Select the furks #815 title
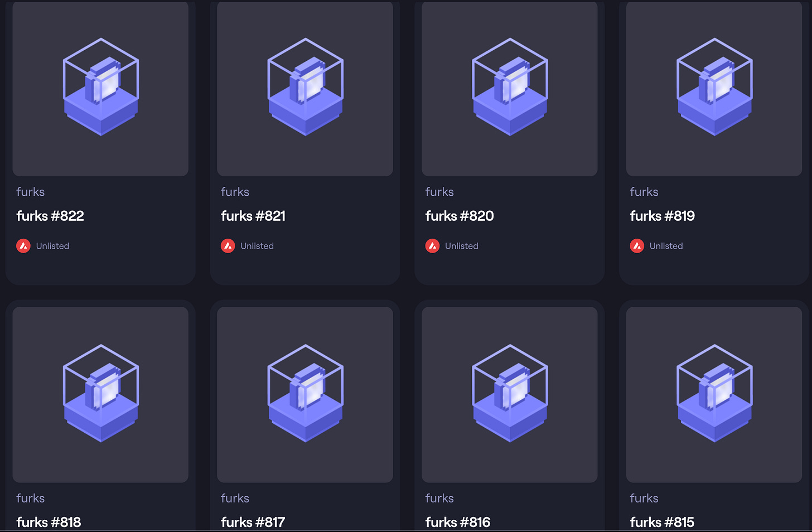Screen dimensions: 812x532 [x=662, y=522]
